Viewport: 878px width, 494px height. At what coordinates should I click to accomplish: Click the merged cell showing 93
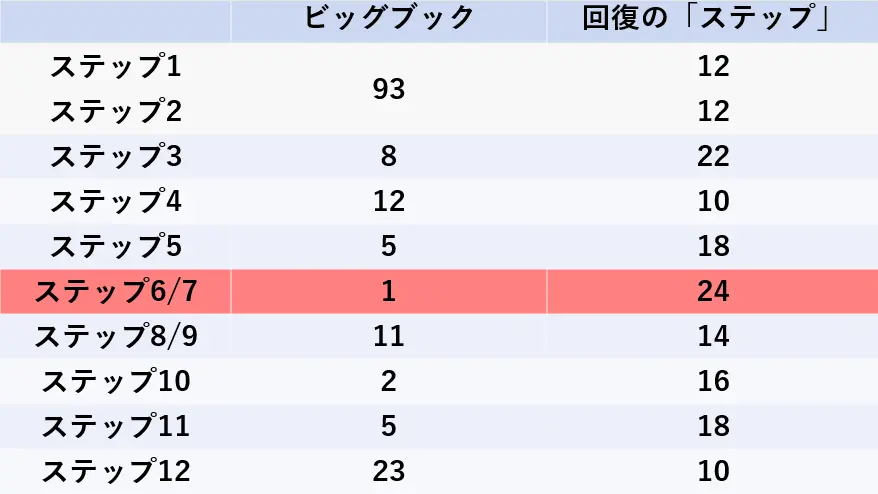coord(389,88)
